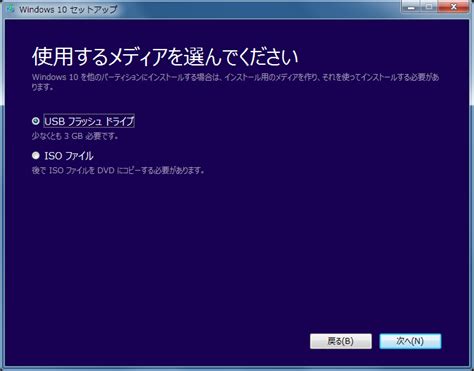Click the text 少なくとも 3 GB 必要です
The image size is (474, 371).
pyautogui.click(x=75, y=136)
